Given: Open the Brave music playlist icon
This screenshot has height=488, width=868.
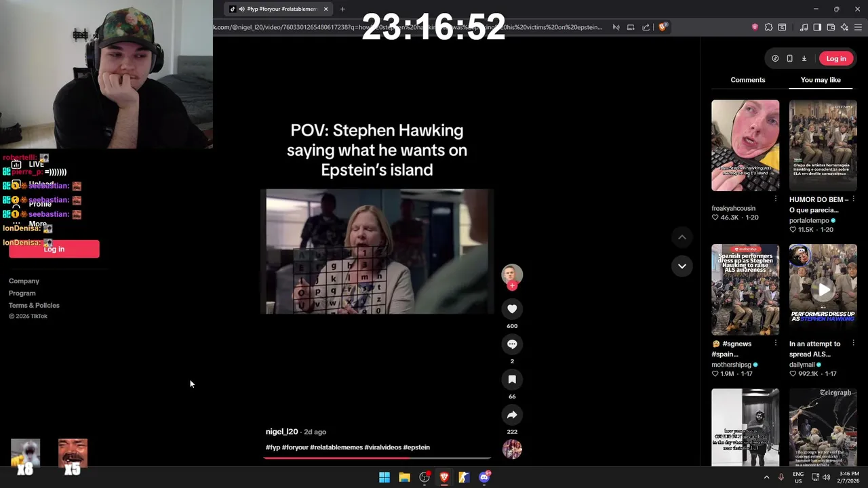Looking at the screenshot, I should 804,27.
